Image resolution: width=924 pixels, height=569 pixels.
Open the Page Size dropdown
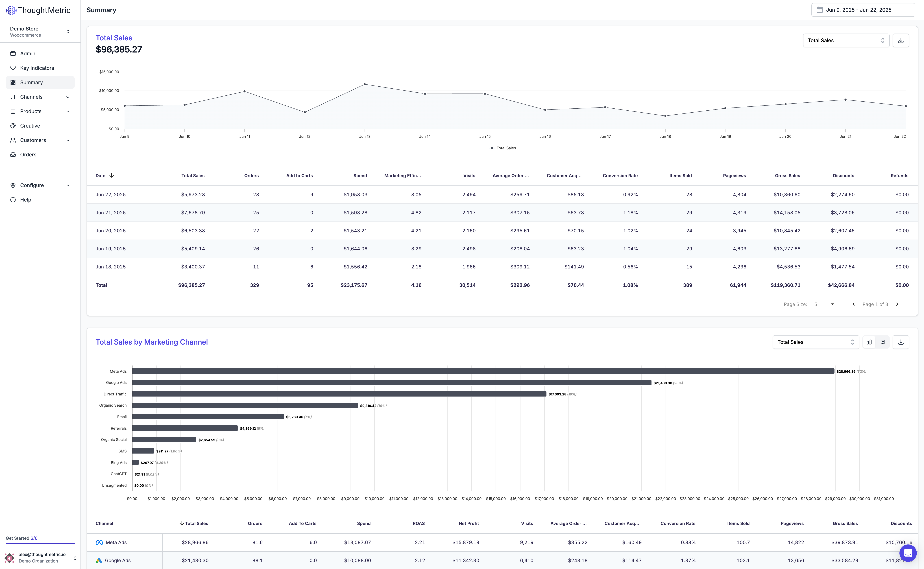tap(824, 304)
